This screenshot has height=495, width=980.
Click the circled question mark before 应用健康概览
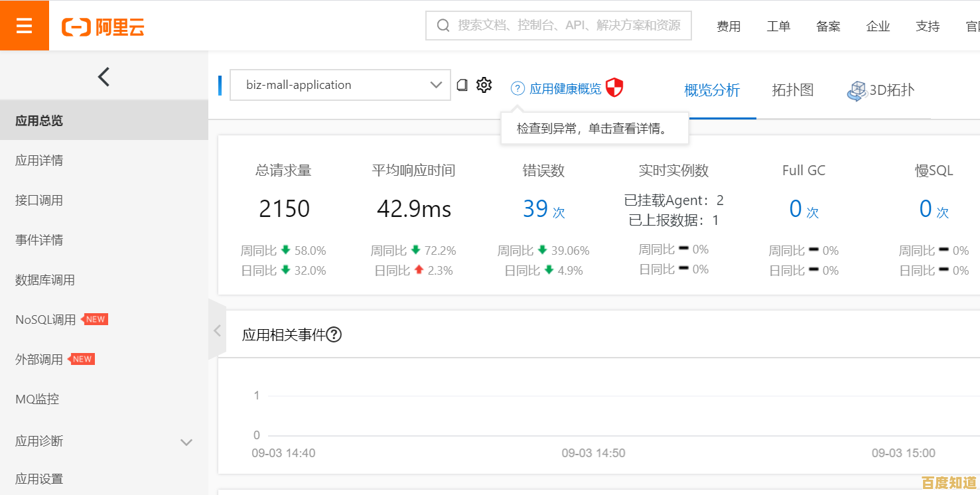517,88
